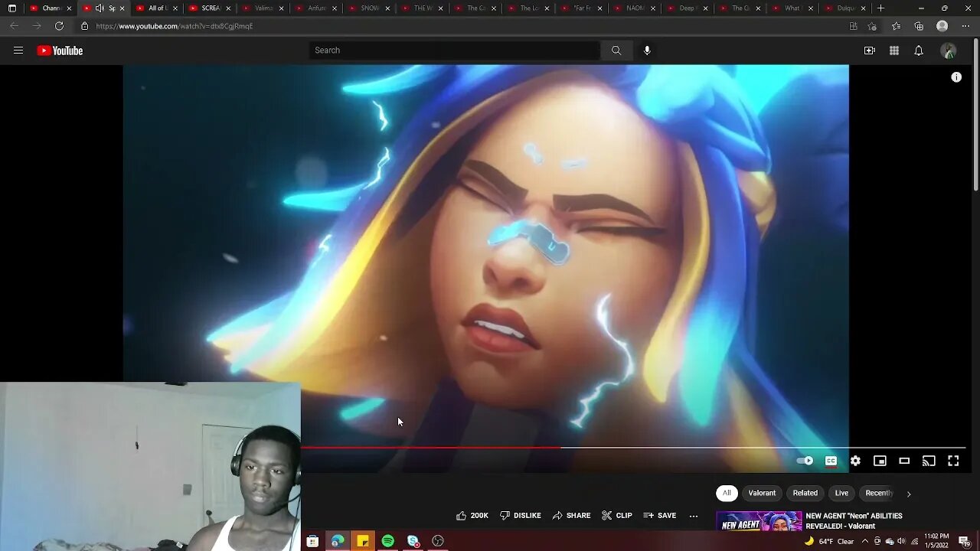
Task: Open Sticky Notes from the taskbar
Action: point(363,541)
